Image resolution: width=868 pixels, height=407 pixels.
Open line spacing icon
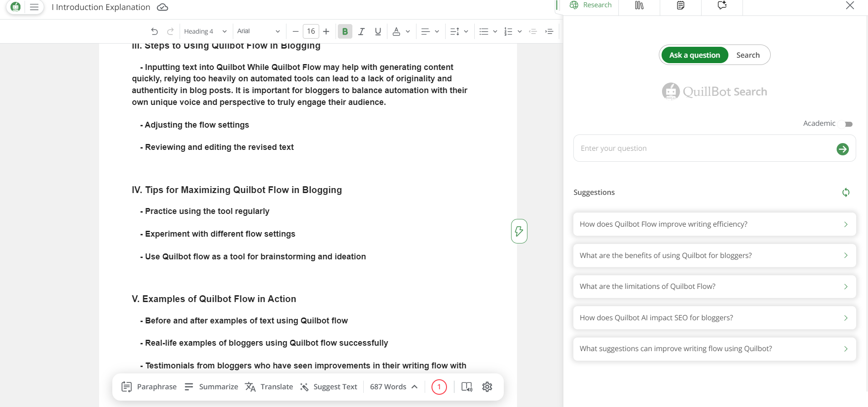(455, 31)
